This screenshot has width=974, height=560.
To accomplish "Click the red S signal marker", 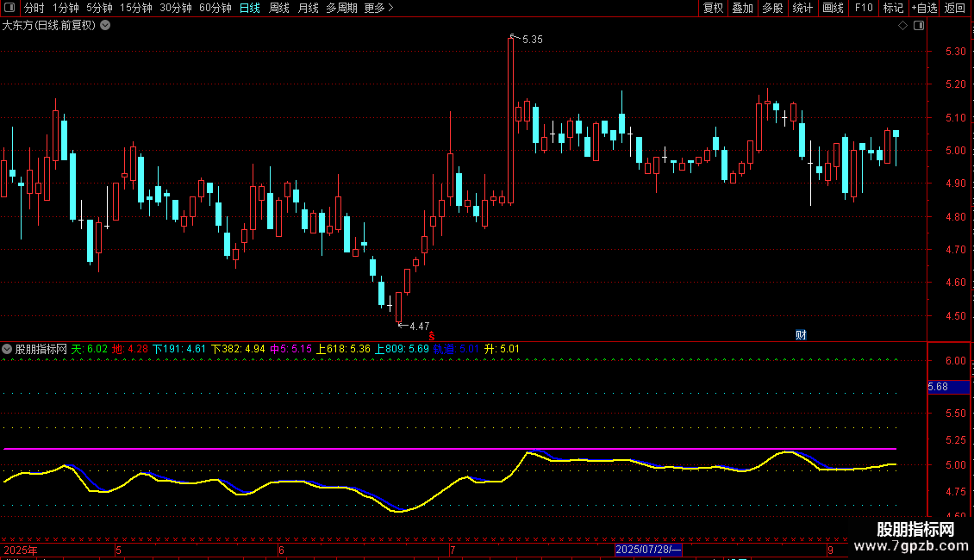I will pyautogui.click(x=432, y=336).
